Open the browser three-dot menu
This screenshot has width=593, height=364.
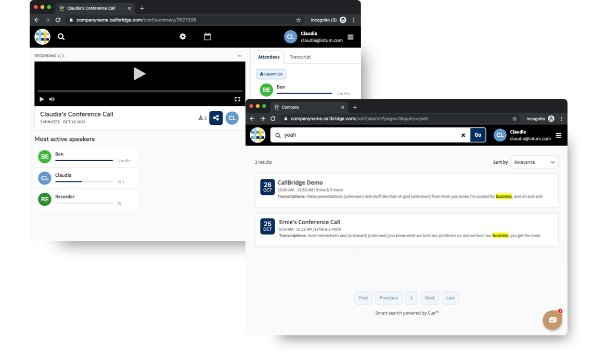561,119
